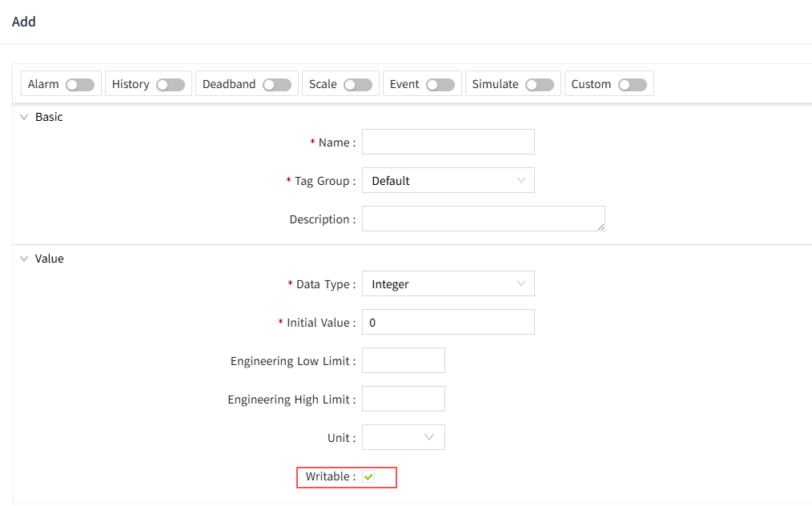Open the Unit dropdown
Viewport: 812px width, 506px height.
click(403, 438)
